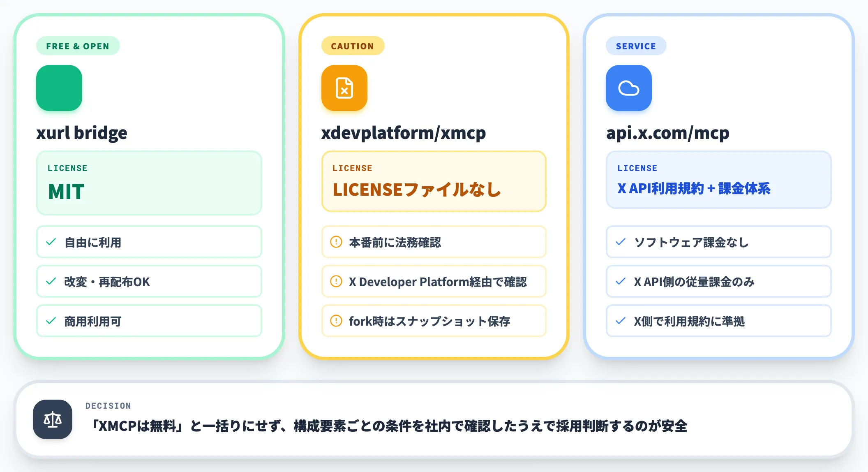The width and height of the screenshot is (868, 472).
Task: Click the green xurl bridge icon tile
Action: point(59,88)
